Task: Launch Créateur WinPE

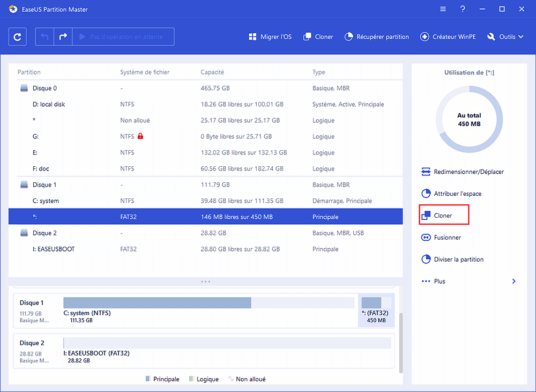Action: pyautogui.click(x=448, y=36)
